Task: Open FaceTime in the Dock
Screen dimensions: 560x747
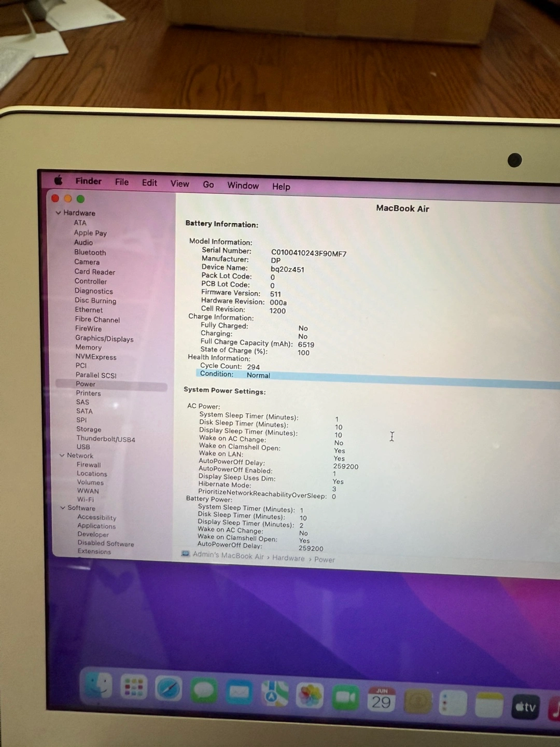Action: point(346,698)
